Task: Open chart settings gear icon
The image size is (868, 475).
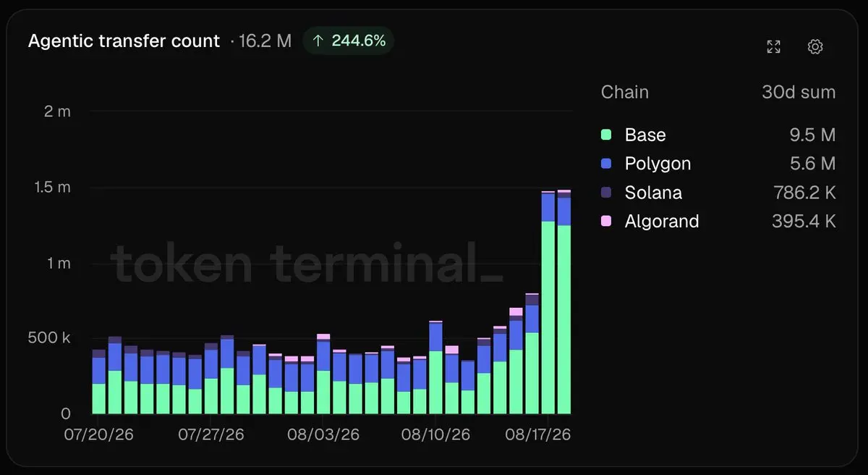Action: point(815,47)
